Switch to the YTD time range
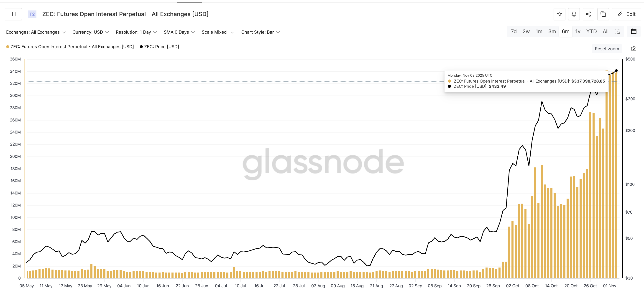 pos(591,31)
